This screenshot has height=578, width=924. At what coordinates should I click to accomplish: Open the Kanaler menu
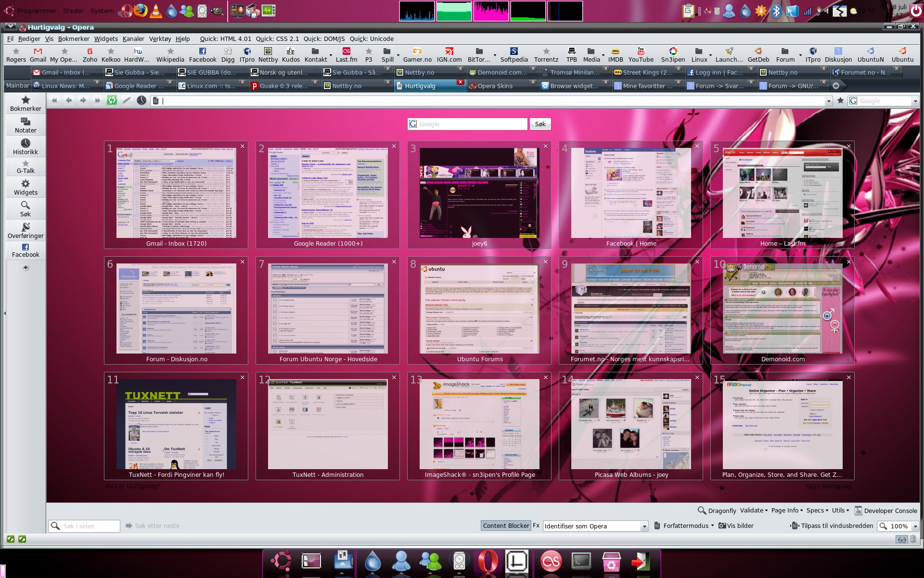coord(133,39)
